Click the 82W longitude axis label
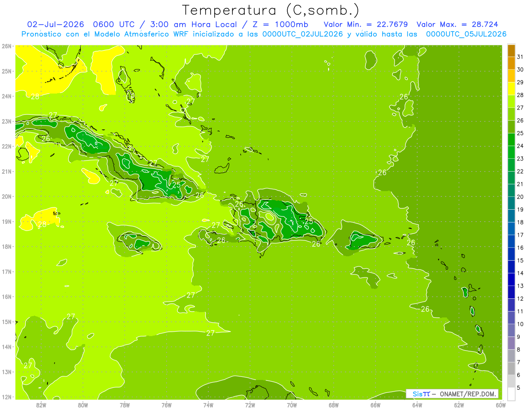The width and height of the screenshot is (532, 411). pos(41,405)
